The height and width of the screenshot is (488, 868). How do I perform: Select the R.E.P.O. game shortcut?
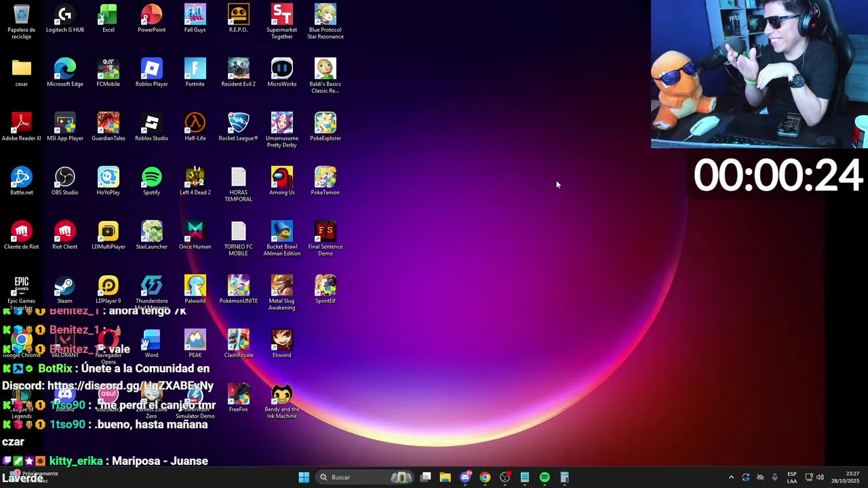click(x=239, y=19)
